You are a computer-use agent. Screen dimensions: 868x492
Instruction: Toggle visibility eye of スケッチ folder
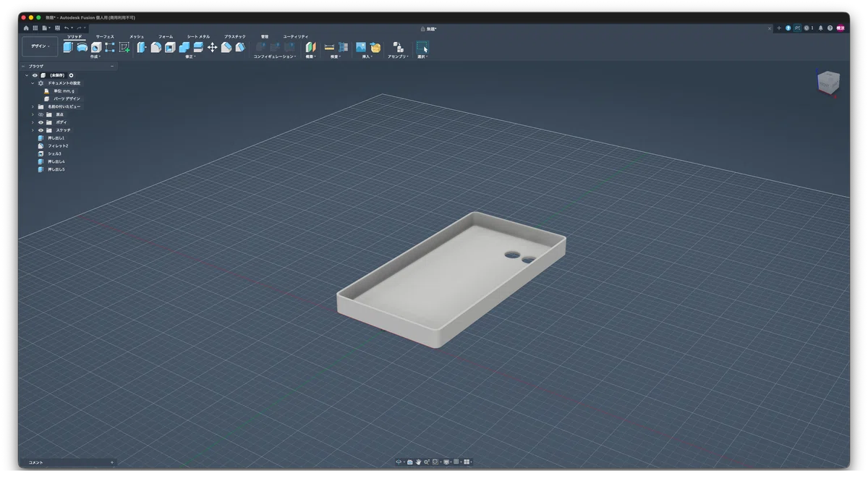pos(41,130)
